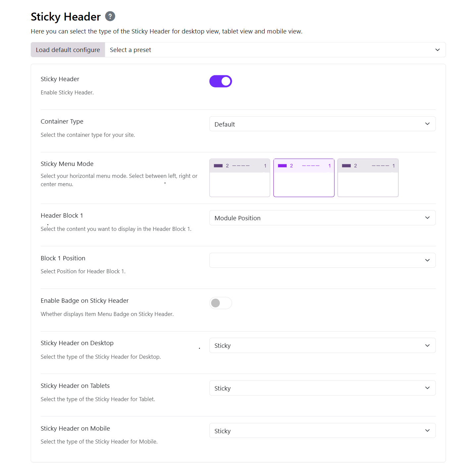Pick the right-aligned sticky menu mode layout
The image size is (476, 471).
click(x=368, y=178)
